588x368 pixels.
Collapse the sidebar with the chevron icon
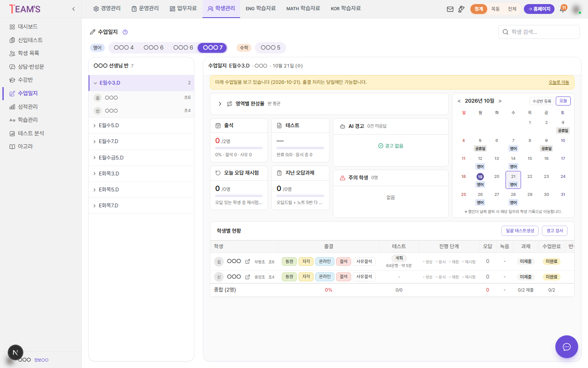pyautogui.click(x=73, y=9)
